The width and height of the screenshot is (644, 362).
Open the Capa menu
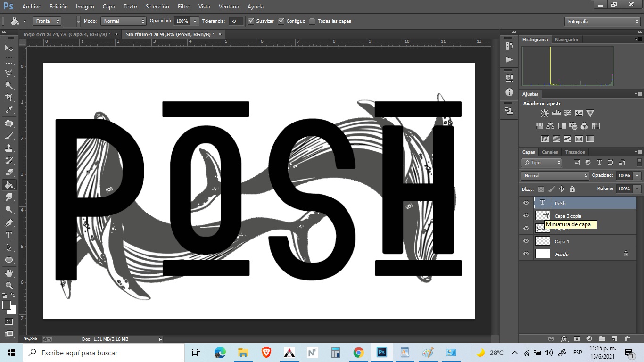[109, 7]
